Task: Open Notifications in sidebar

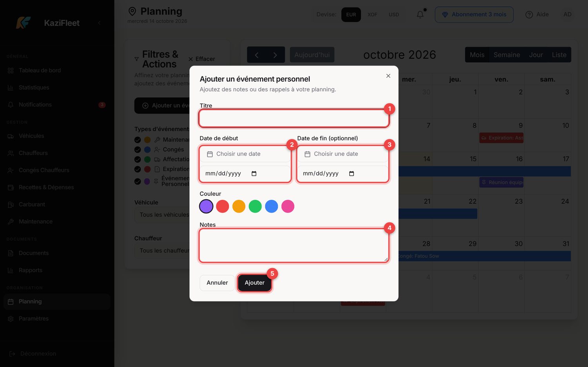Action: coord(57,105)
